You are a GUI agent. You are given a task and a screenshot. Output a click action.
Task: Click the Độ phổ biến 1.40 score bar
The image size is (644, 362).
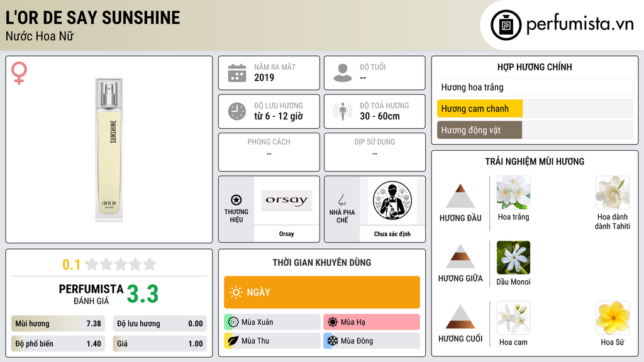click(58, 344)
